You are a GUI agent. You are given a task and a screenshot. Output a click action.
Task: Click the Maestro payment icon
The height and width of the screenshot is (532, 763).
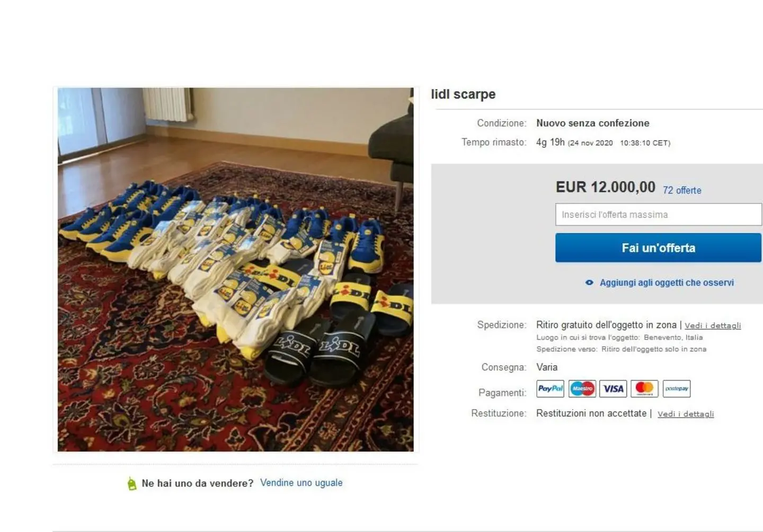tap(582, 389)
